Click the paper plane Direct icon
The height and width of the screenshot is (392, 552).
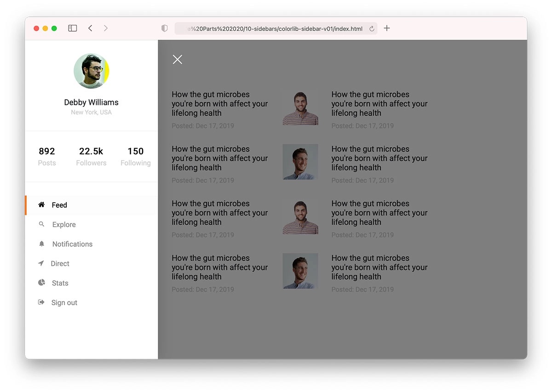(x=41, y=263)
